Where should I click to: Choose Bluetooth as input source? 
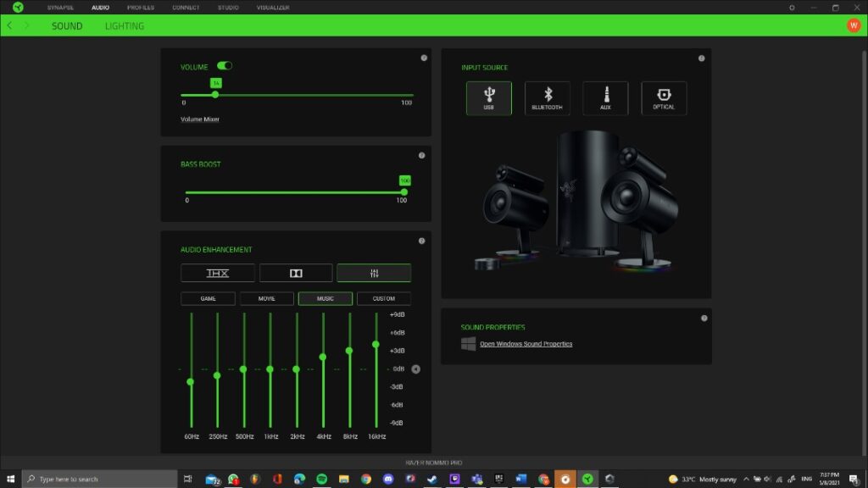click(x=548, y=97)
